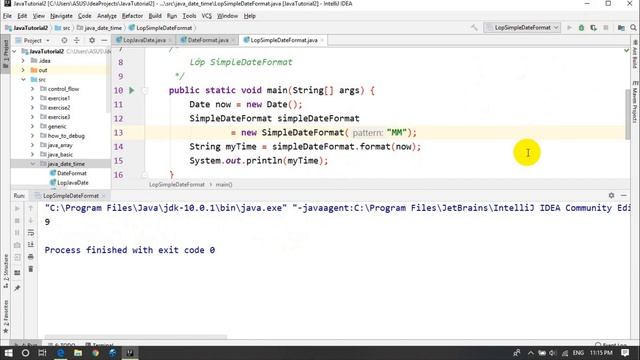Click the locate/scroll-from-source target icon in Project panel

pos(64,40)
